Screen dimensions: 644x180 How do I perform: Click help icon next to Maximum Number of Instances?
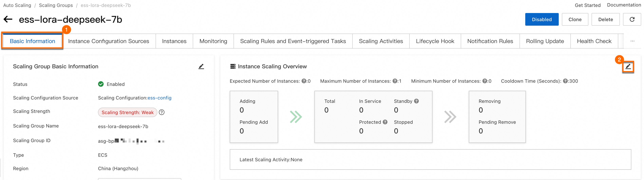point(395,81)
